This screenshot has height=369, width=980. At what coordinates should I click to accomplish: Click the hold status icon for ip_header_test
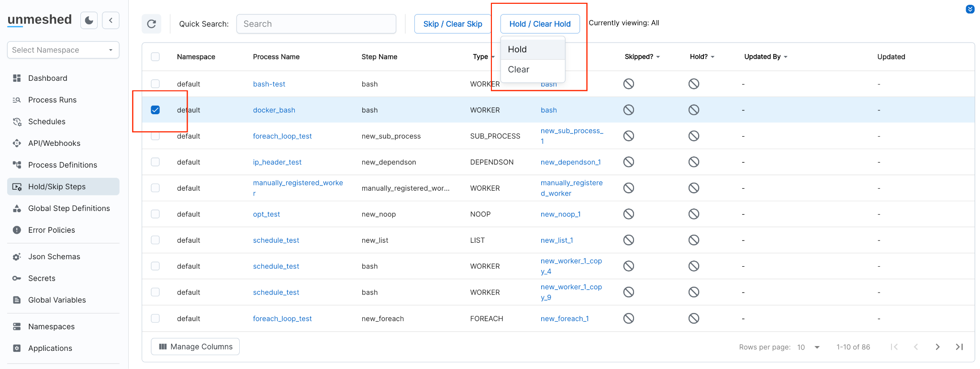point(693,162)
